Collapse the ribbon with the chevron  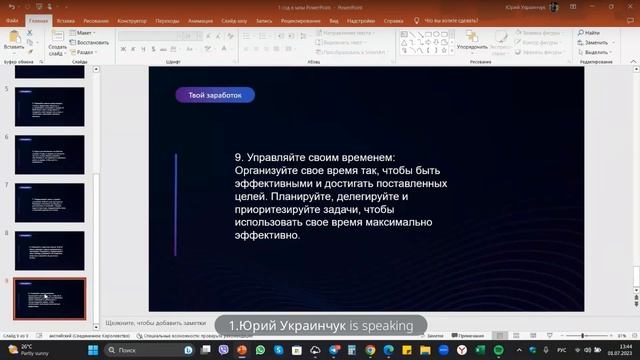633,62
